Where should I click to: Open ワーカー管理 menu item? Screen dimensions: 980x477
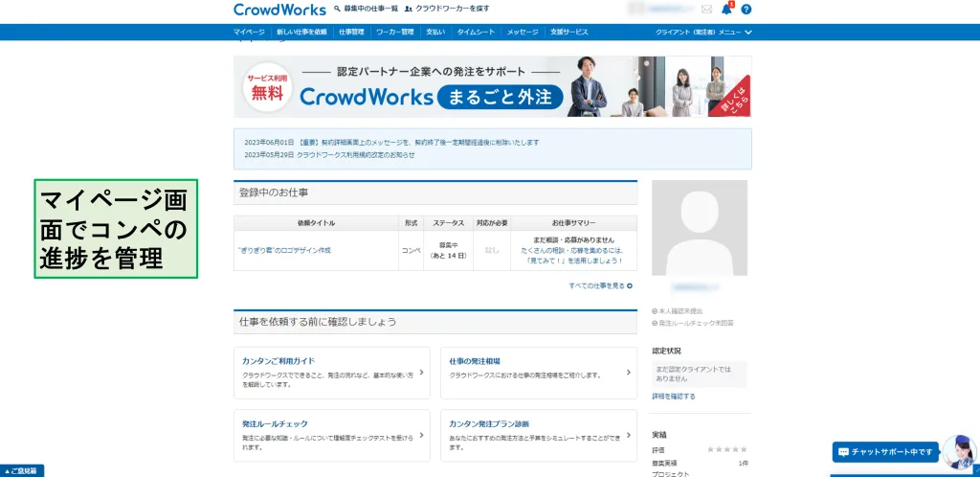tap(395, 32)
